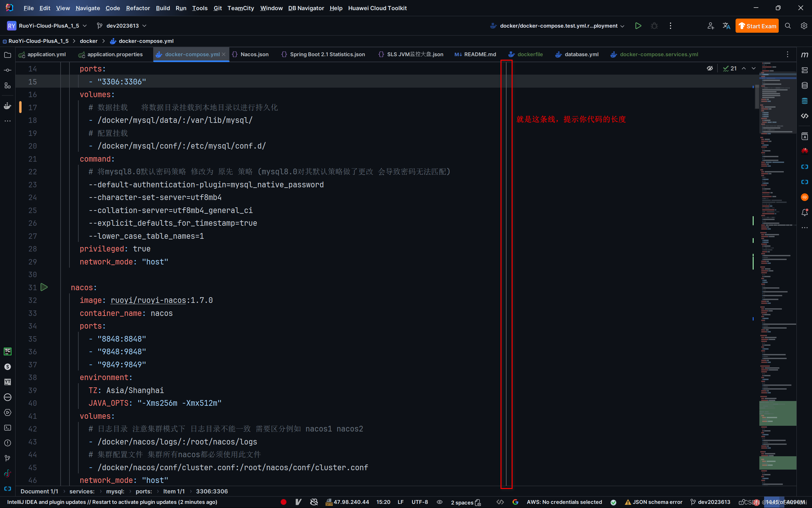
Task: Open the Terminal tool window icon
Action: point(7,428)
